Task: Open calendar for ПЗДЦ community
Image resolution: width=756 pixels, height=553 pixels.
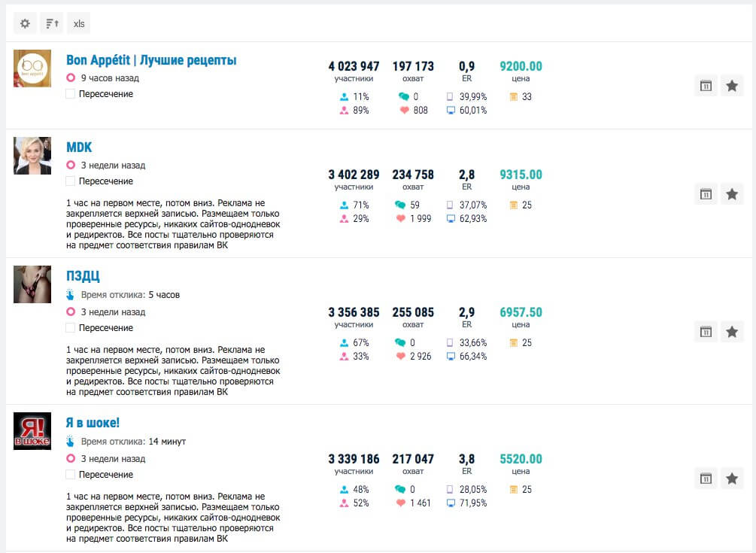Action: (706, 331)
